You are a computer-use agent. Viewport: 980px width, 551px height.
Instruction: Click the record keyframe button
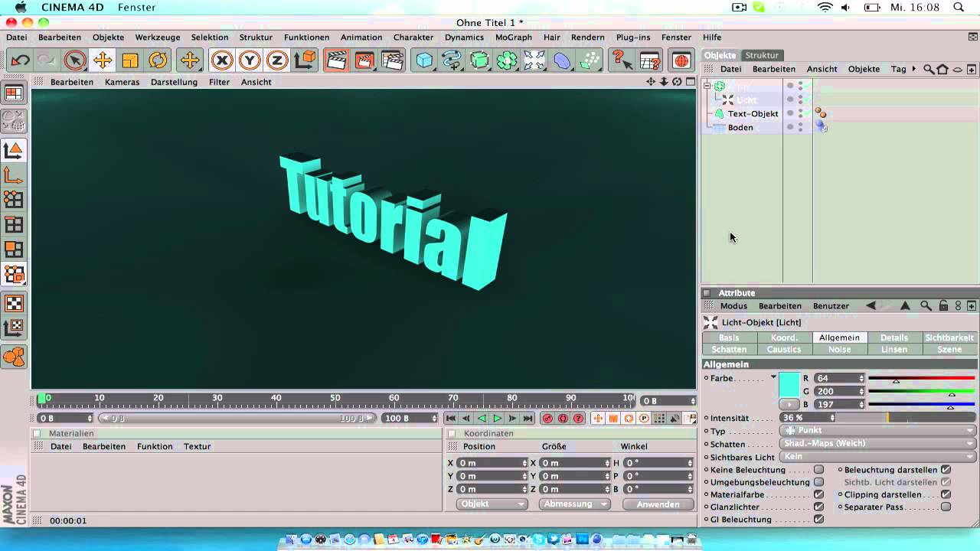click(x=547, y=419)
